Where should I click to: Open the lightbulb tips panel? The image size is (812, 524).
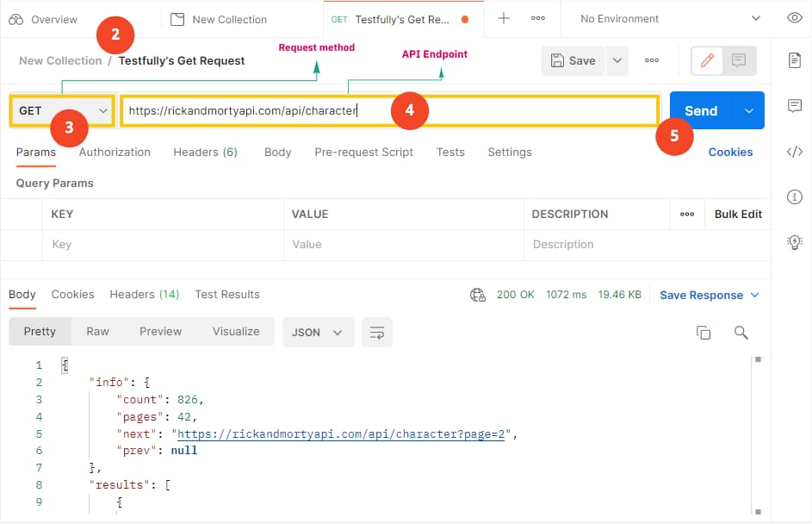pos(794,242)
